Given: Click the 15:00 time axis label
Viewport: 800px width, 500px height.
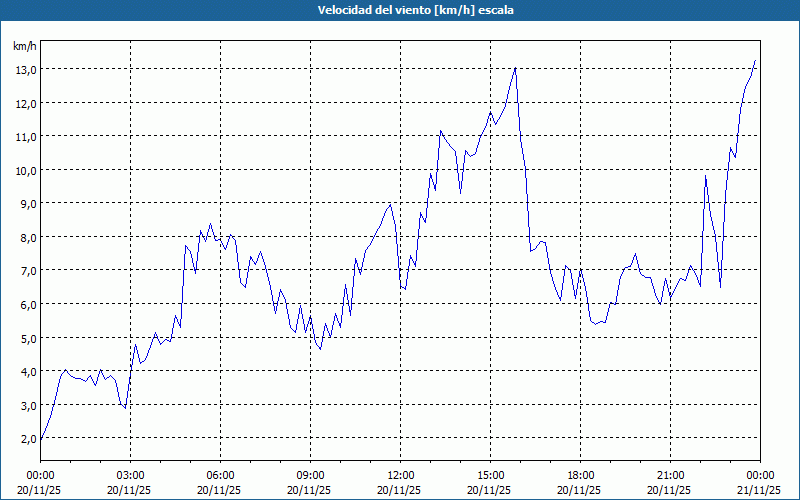Looking at the screenshot, I should (490, 475).
